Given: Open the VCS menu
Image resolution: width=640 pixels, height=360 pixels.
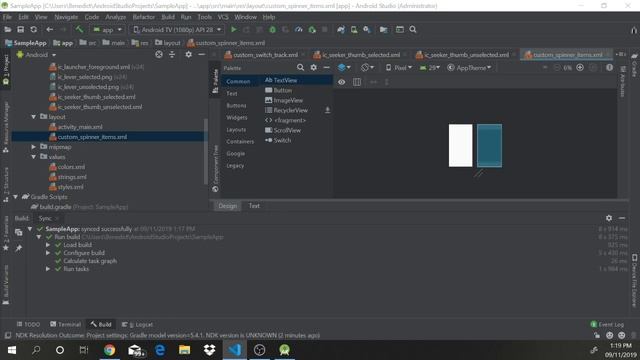Looking at the screenshot, I should (223, 17).
